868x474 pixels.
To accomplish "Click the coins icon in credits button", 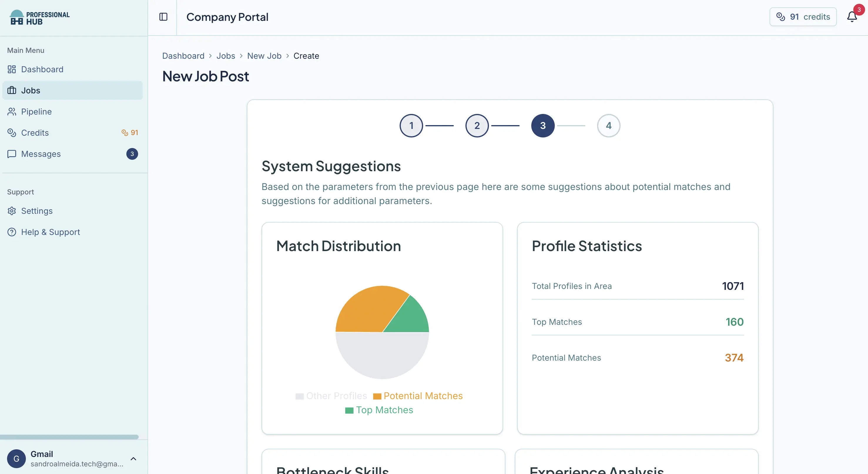I will 781,17.
